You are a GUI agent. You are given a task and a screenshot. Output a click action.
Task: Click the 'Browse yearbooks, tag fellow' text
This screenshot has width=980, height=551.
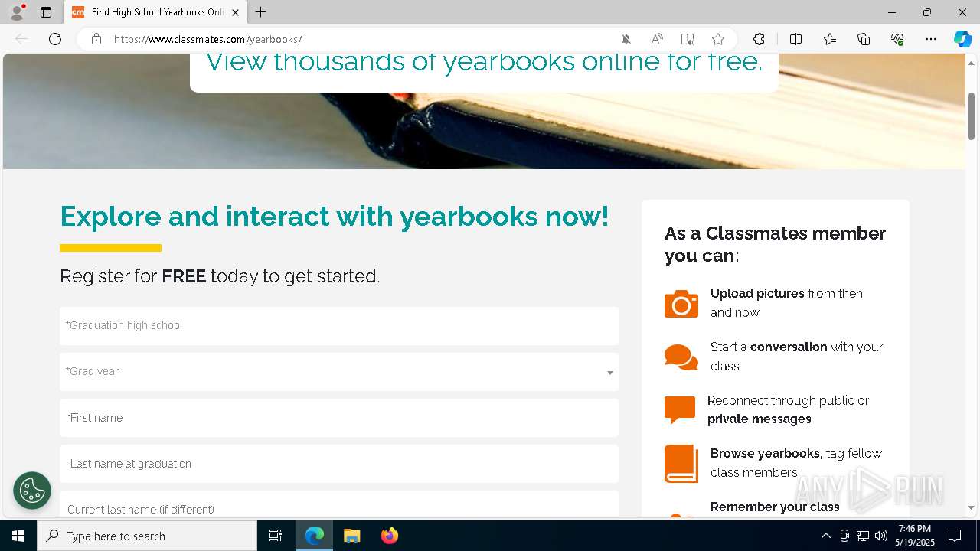pos(796,454)
